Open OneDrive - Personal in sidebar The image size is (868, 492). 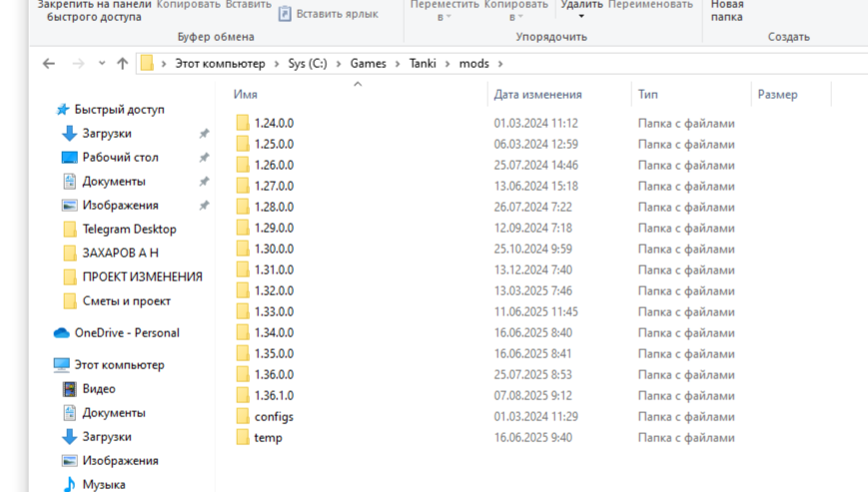(126, 333)
